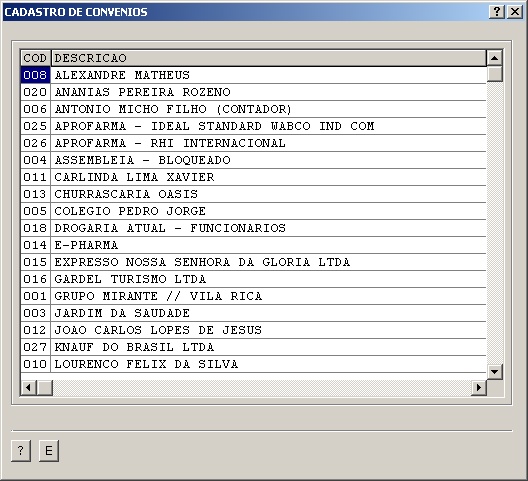Click code cell 016
This screenshot has width=528, height=481.
tap(35, 279)
